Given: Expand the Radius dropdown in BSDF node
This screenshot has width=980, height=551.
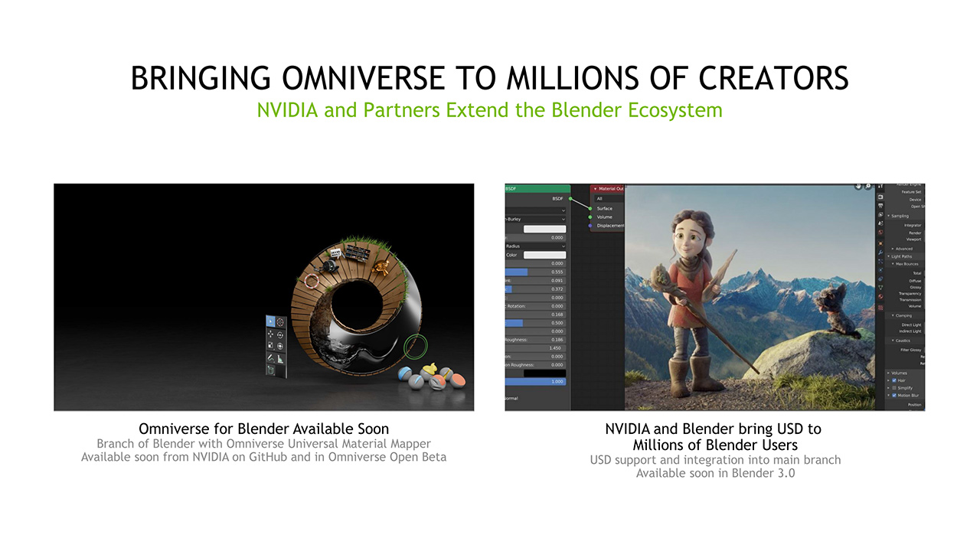Looking at the screenshot, I should 535,246.
